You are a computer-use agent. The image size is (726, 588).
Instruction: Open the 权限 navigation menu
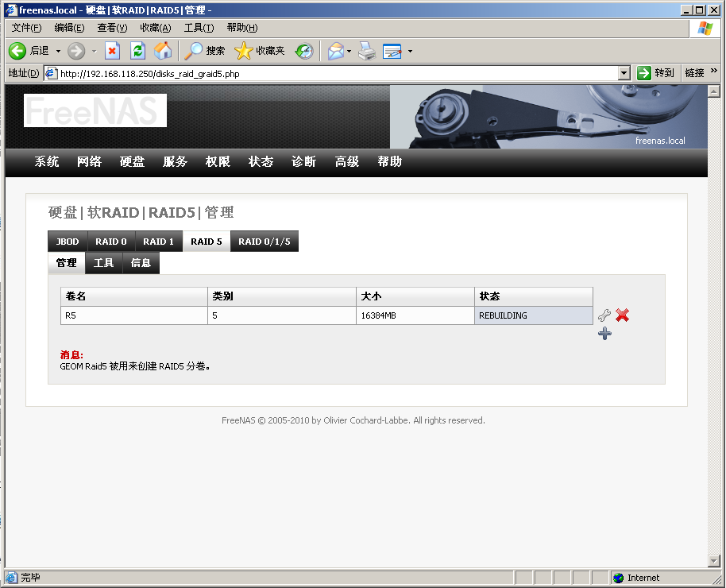click(x=218, y=161)
